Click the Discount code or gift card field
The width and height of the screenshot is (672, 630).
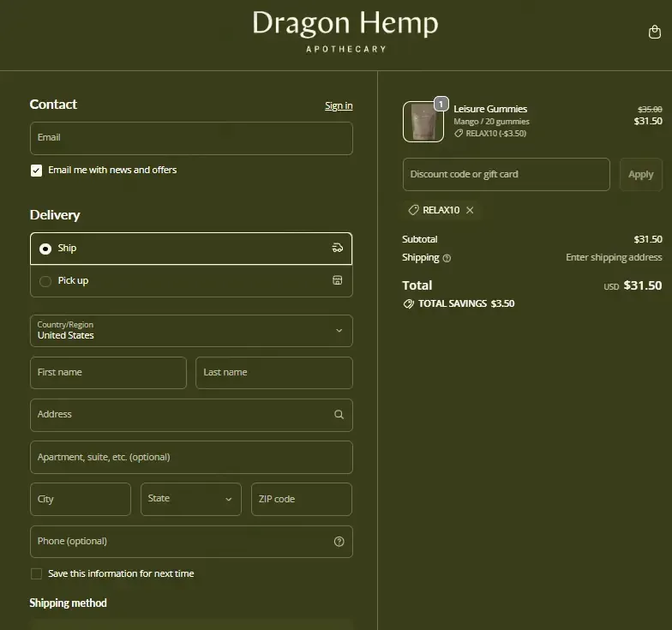506,174
